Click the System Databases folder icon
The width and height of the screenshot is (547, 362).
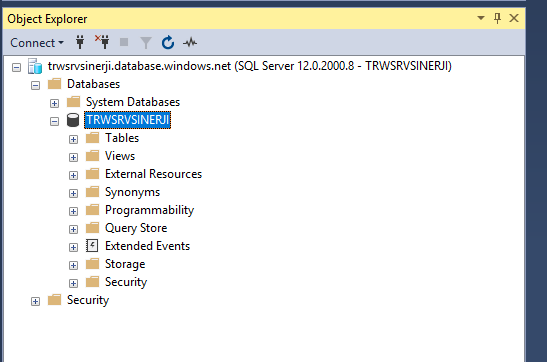[74, 102]
